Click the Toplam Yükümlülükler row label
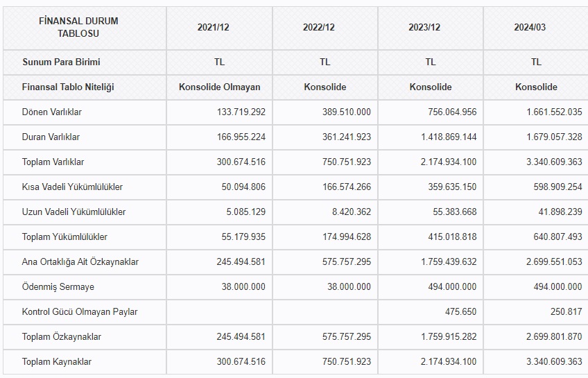The width and height of the screenshot is (588, 378). pos(64,237)
